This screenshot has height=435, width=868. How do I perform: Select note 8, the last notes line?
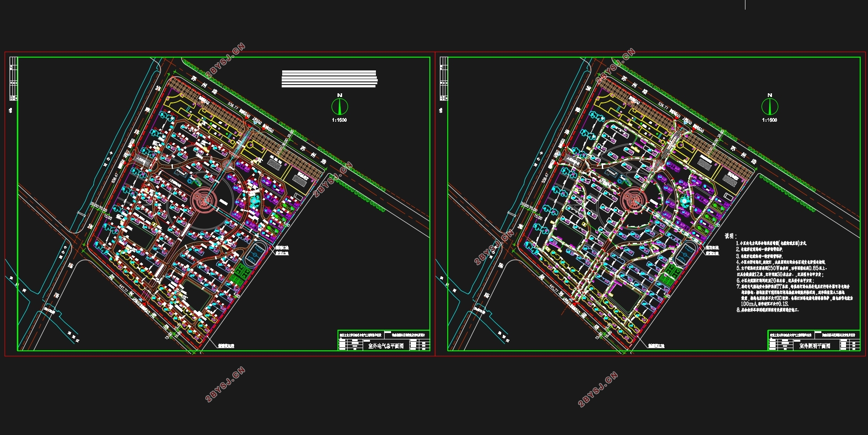point(767,310)
